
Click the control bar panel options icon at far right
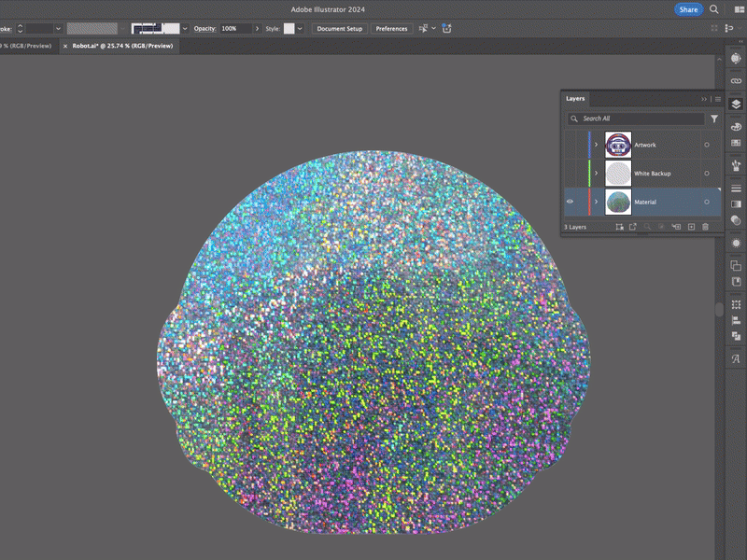click(729, 29)
